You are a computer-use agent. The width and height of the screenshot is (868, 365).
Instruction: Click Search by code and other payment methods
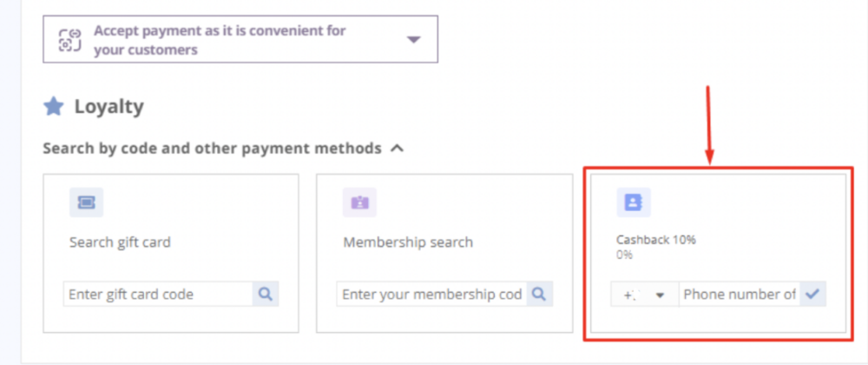212,149
